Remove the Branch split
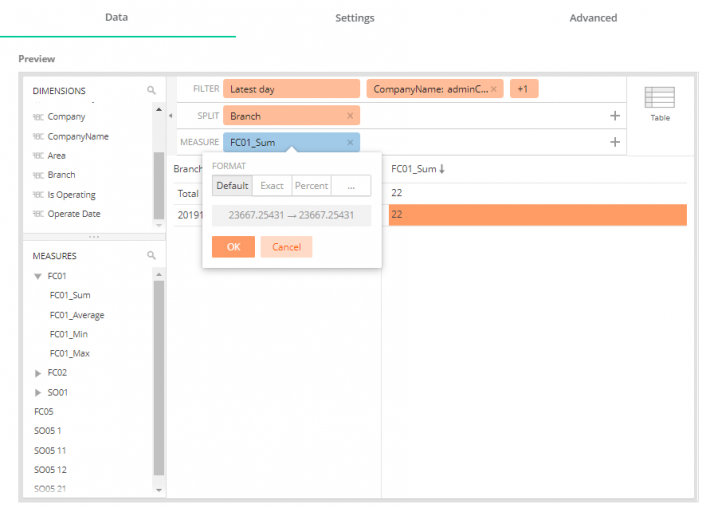Screen dimensions: 710x508 click(x=350, y=116)
